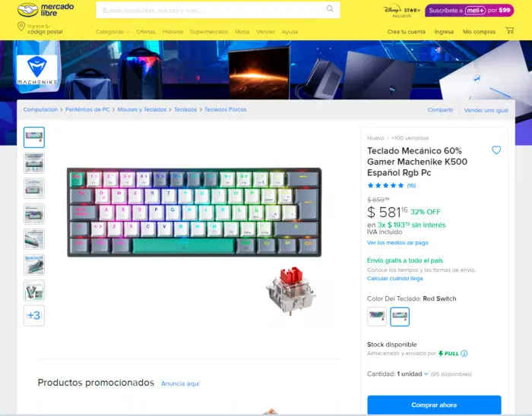
Task: Click inside the product search field
Action: tap(209, 10)
